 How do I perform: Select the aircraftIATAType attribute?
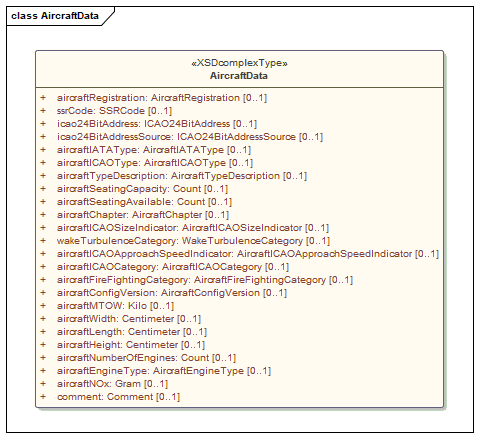click(x=154, y=150)
